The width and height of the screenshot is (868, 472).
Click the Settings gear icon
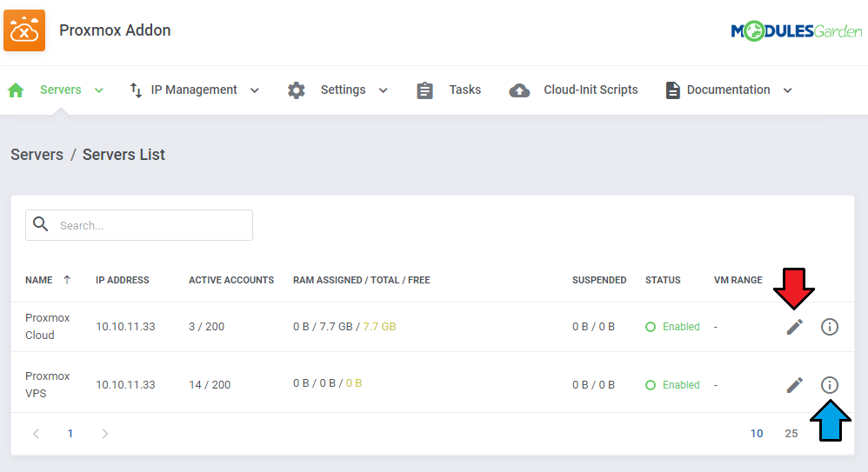point(297,90)
